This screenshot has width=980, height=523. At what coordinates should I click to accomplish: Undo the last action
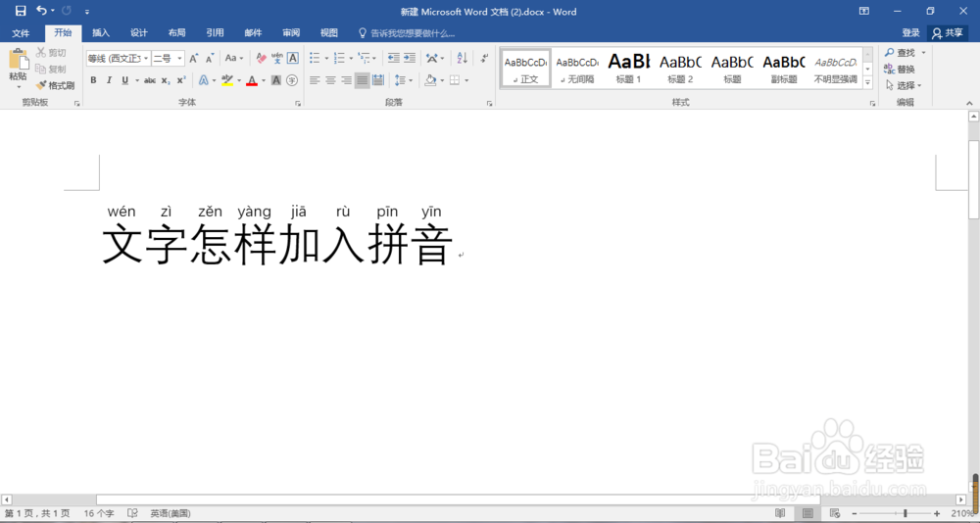point(41,11)
